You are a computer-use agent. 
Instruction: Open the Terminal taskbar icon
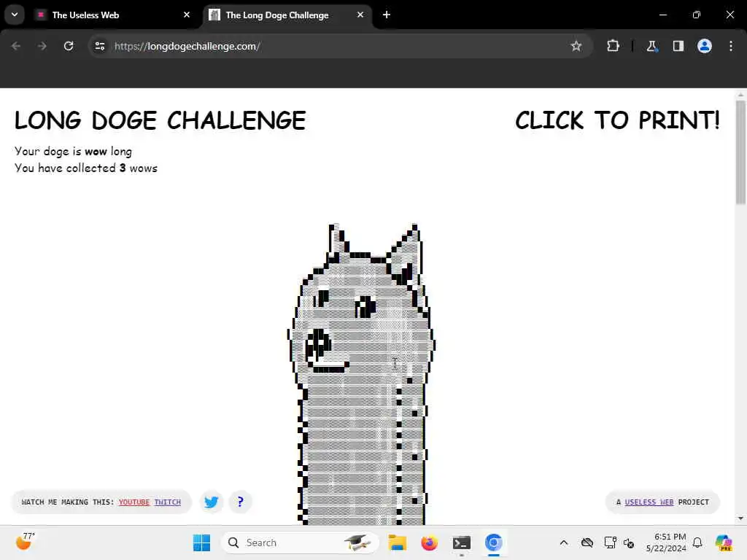click(x=461, y=542)
